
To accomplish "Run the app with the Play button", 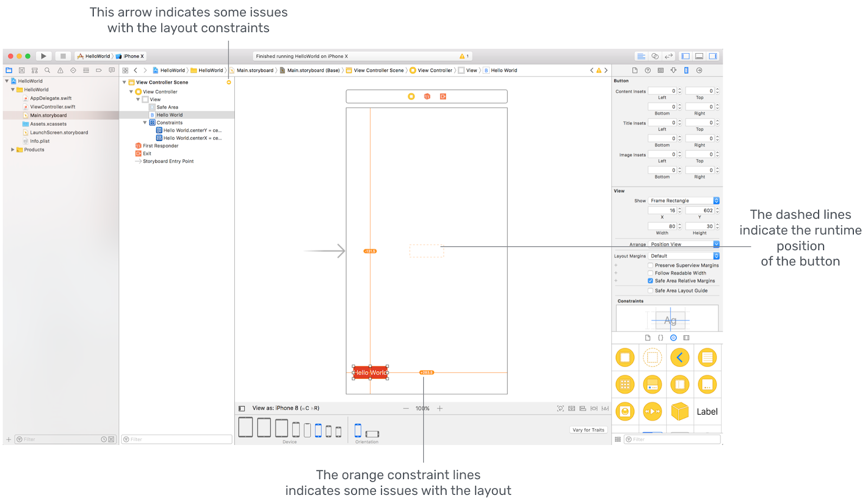I will [x=43, y=56].
